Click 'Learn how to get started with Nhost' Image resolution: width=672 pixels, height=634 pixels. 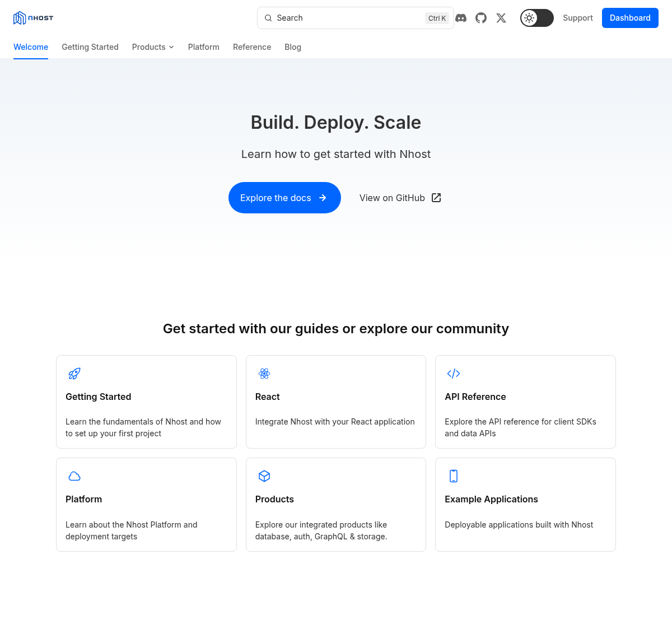336,154
